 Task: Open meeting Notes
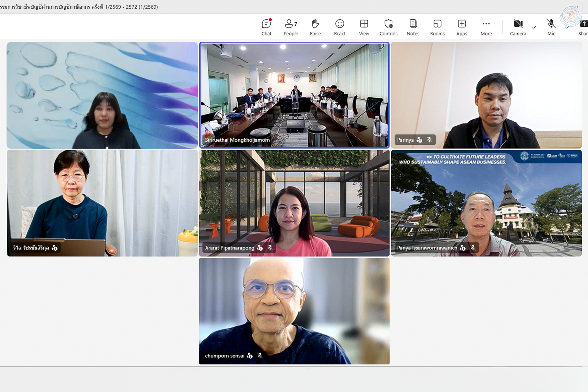413,27
